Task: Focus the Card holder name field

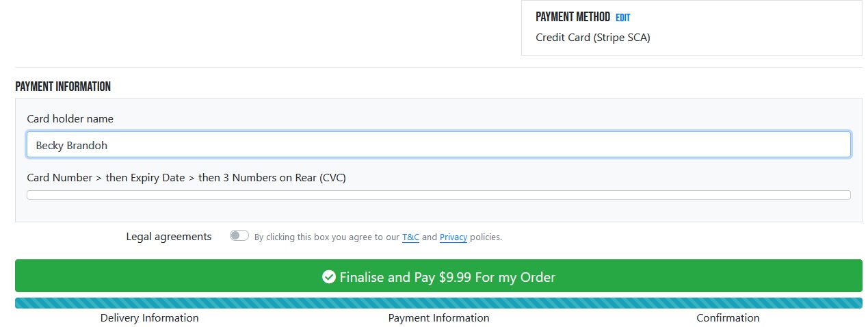Action: point(438,145)
